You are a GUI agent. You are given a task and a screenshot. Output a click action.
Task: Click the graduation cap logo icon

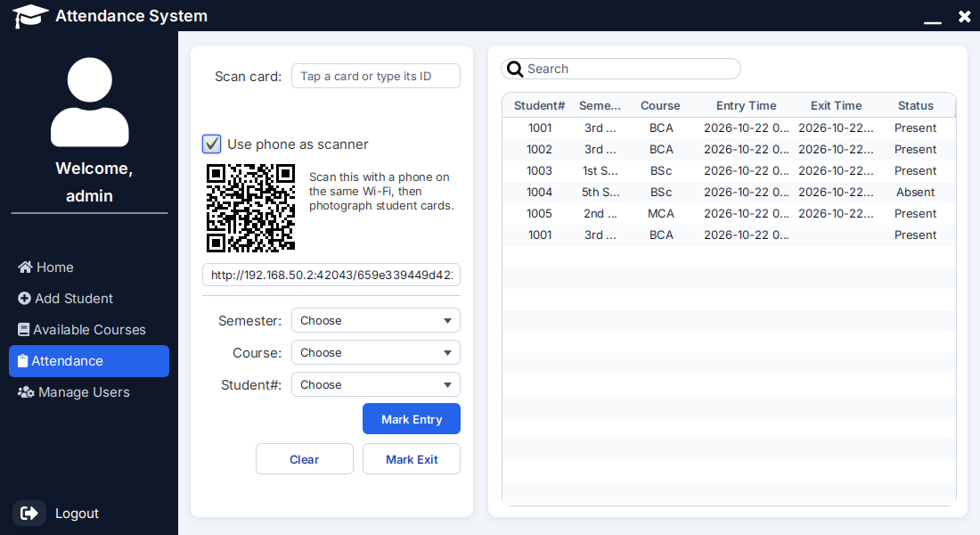[30, 16]
